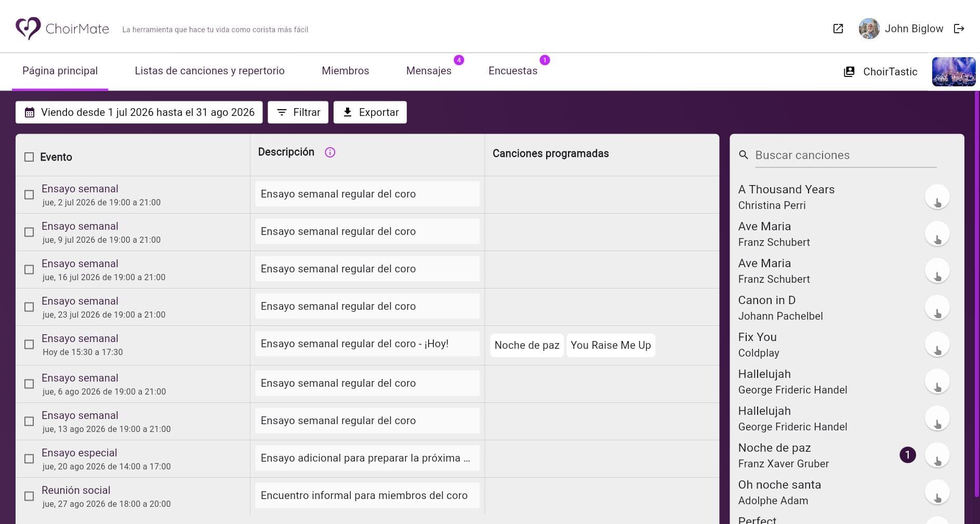Open the external link icon in header

pyautogui.click(x=838, y=29)
